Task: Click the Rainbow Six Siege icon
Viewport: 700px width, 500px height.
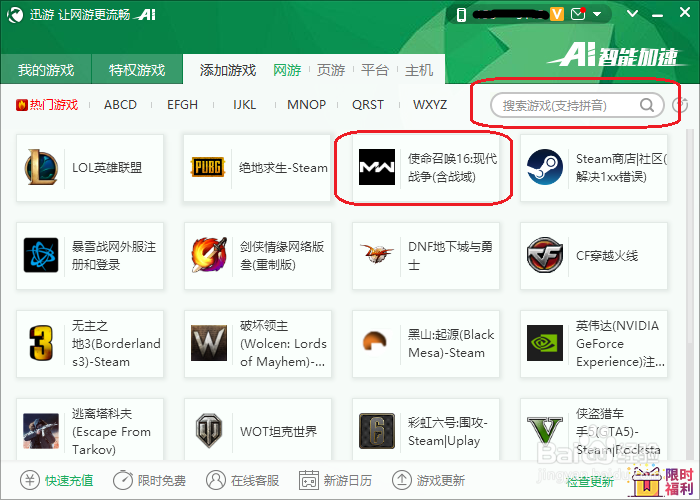Action: point(377,431)
